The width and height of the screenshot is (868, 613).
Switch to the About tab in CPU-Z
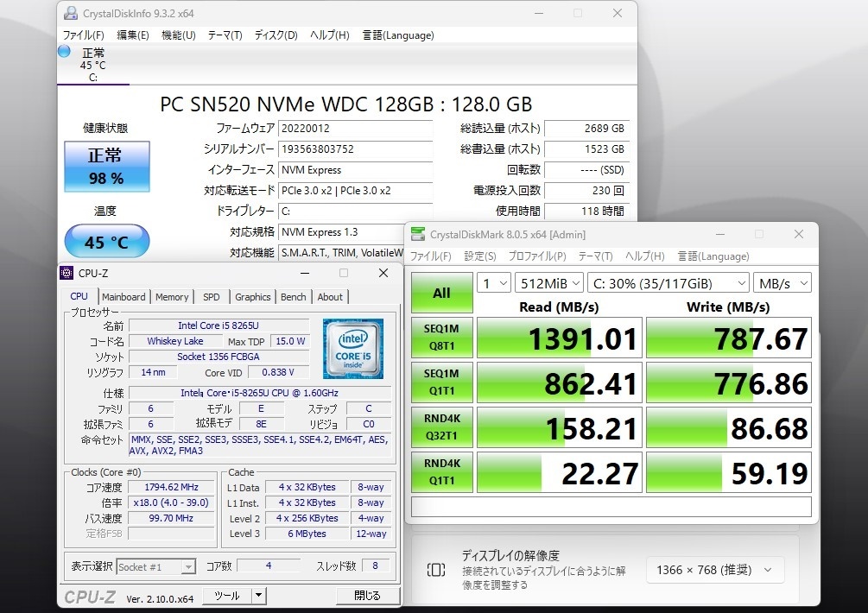[x=330, y=297]
